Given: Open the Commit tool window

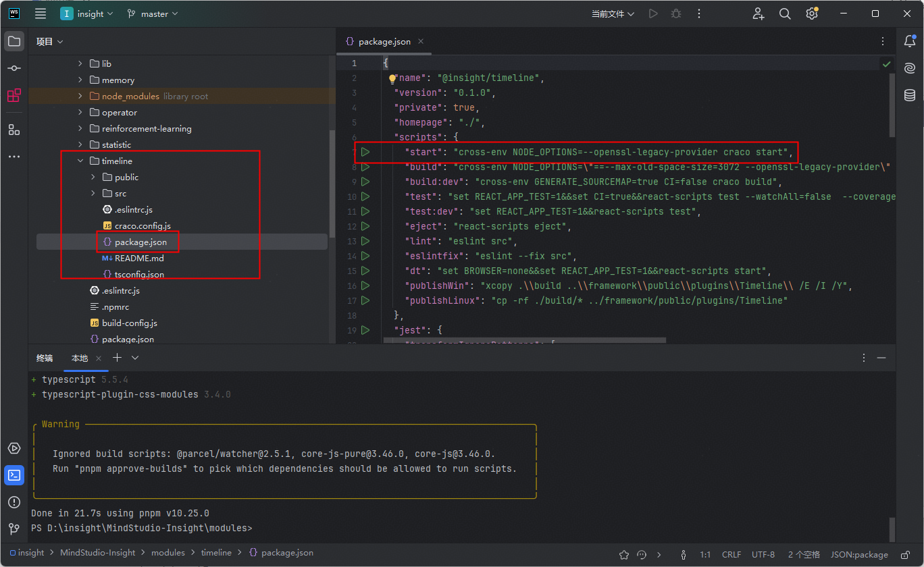Looking at the screenshot, I should pyautogui.click(x=14, y=68).
